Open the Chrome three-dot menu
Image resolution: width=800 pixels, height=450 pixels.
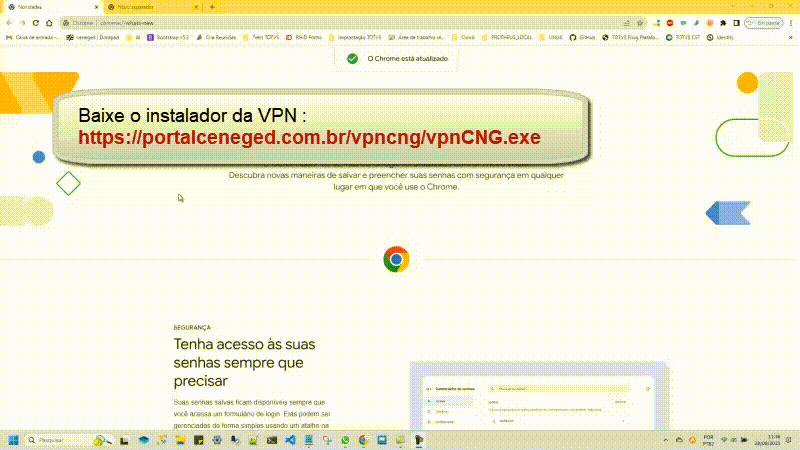pos(791,22)
